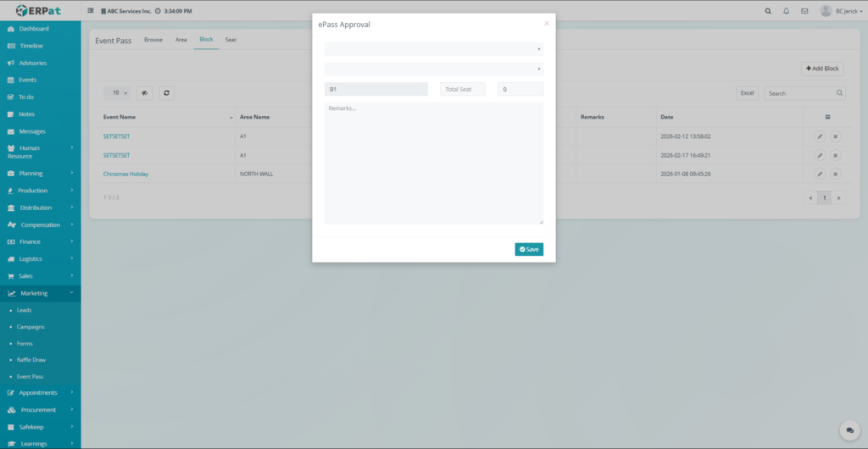
Task: Open the table columns menu icon
Action: click(x=827, y=117)
